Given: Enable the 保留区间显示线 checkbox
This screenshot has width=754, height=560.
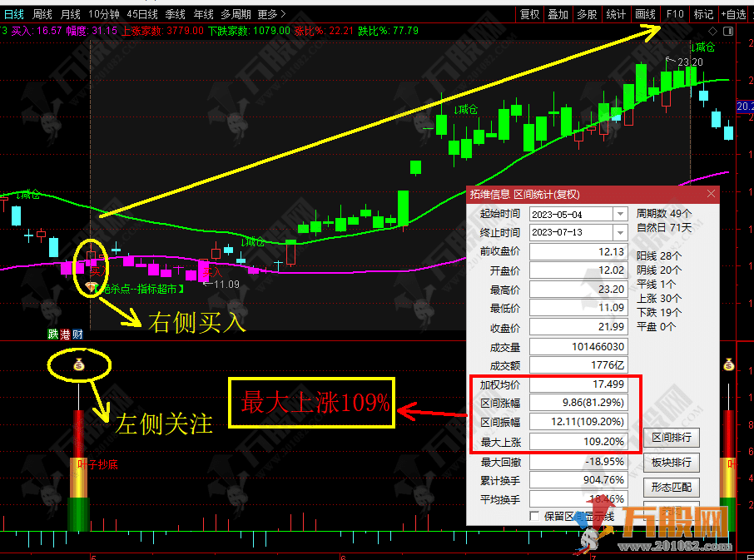Looking at the screenshot, I should 533,516.
